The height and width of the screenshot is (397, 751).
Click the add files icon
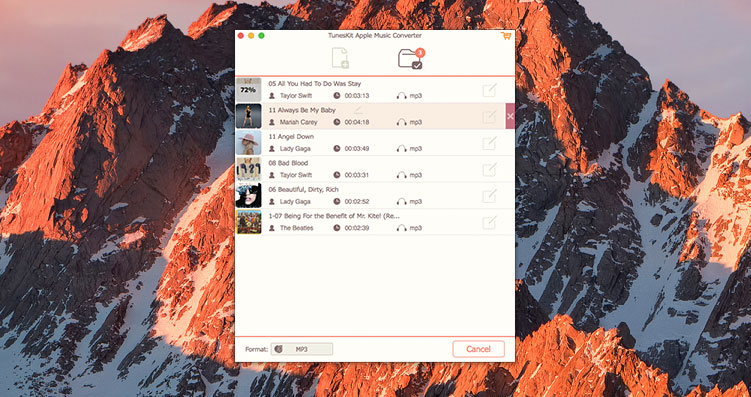340,58
